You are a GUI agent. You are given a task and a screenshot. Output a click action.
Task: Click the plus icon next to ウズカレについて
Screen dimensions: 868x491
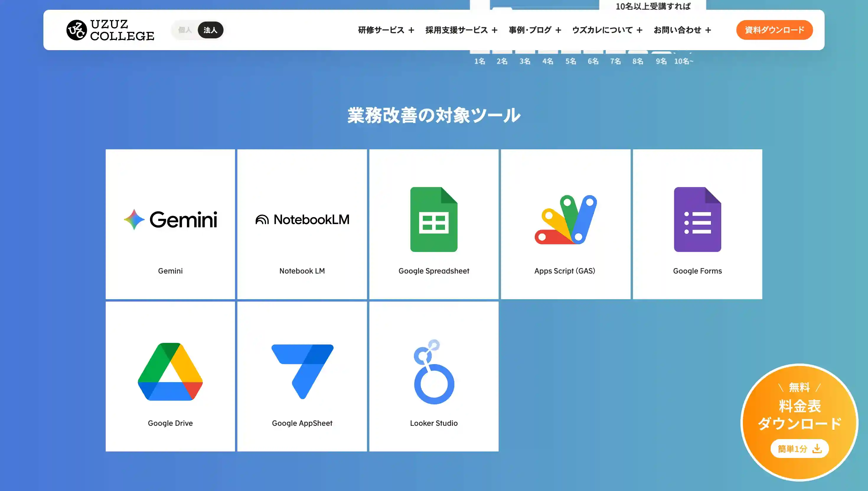[x=639, y=30]
